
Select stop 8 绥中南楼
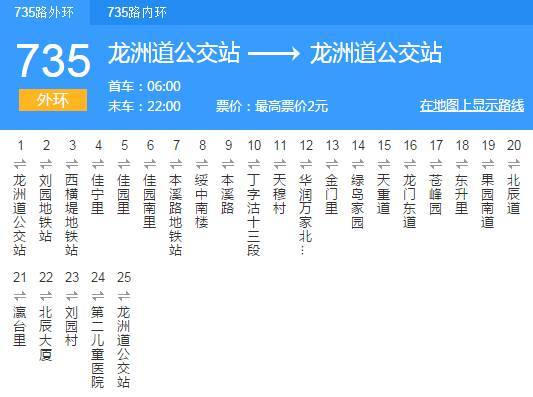click(x=202, y=201)
